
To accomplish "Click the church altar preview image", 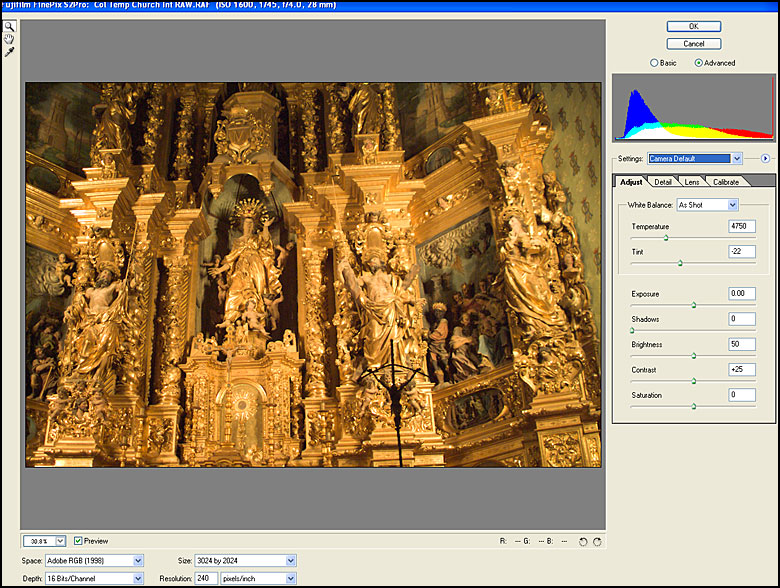I will 313,275.
